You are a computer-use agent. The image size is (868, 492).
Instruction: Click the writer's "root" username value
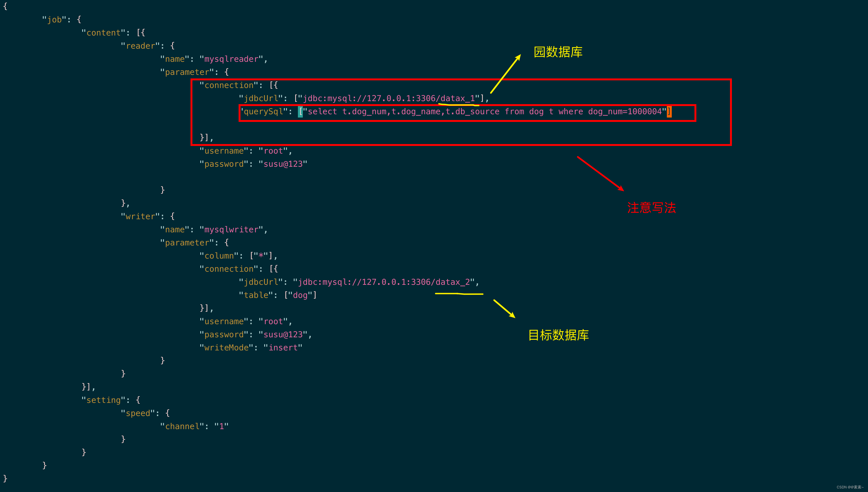273,321
